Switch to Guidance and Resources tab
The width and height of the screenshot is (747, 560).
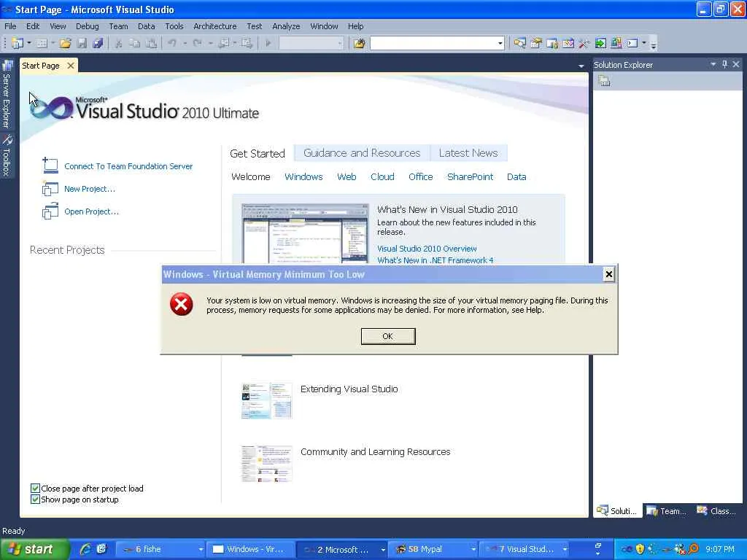pyautogui.click(x=362, y=153)
